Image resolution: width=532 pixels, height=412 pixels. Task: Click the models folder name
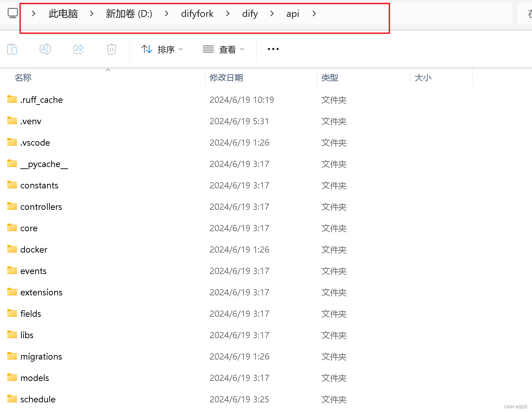(35, 378)
